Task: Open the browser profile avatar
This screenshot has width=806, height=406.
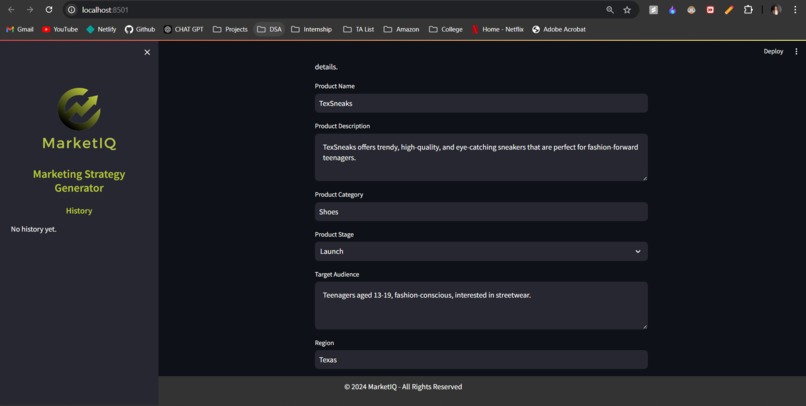Action: click(x=776, y=10)
